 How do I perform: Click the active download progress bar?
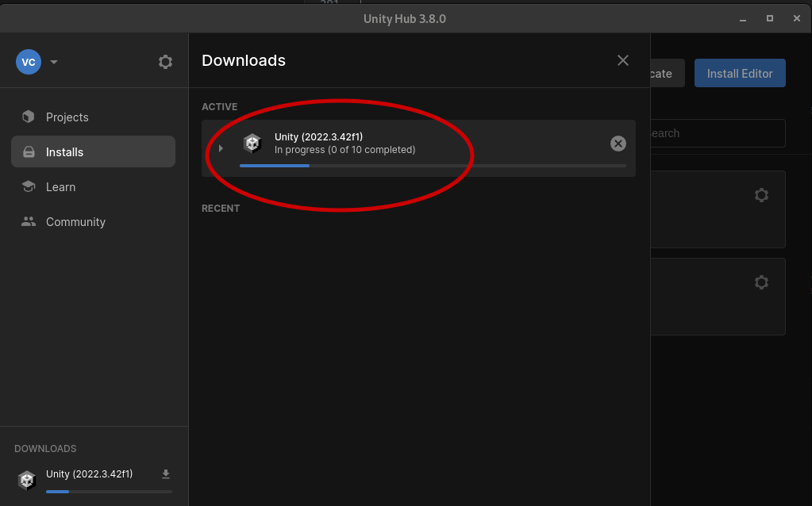[432, 166]
